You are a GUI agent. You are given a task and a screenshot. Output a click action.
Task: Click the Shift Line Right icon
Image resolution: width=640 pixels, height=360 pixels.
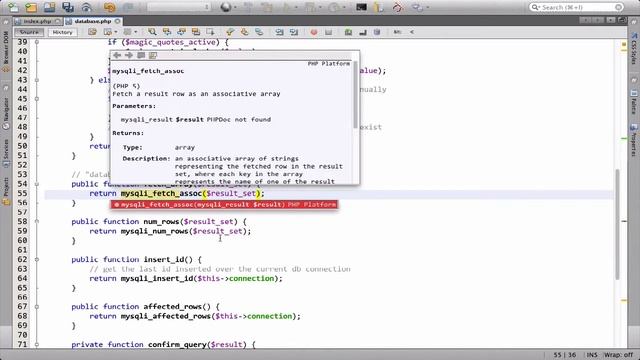(294, 32)
